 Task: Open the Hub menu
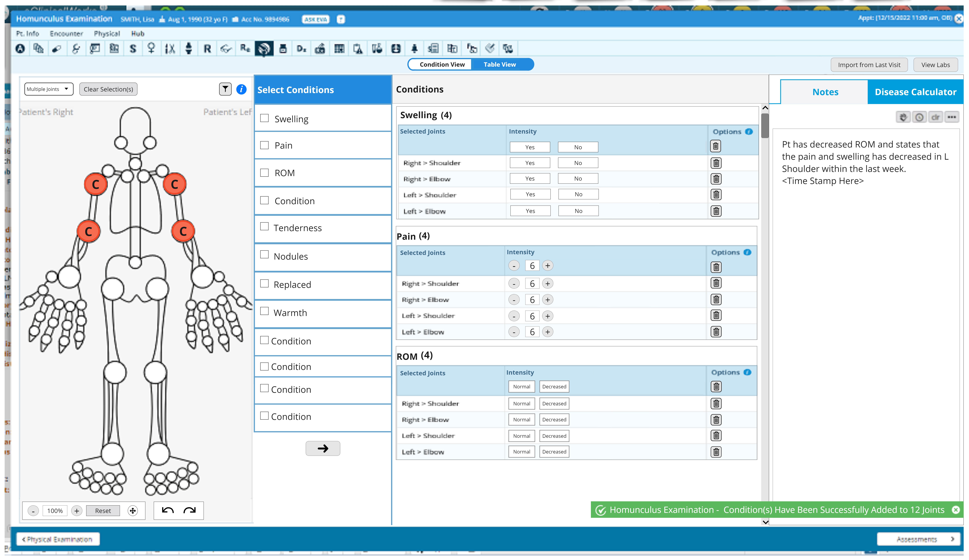coord(138,34)
